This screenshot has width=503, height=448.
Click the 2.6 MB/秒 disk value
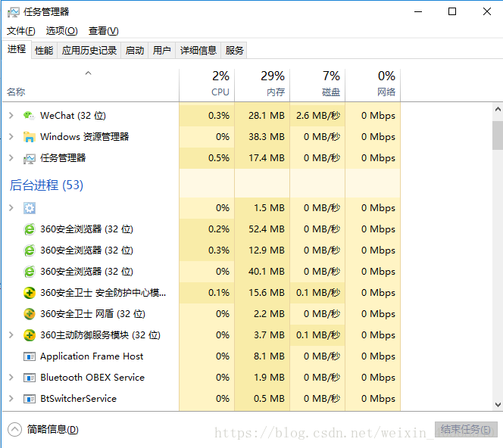318,115
